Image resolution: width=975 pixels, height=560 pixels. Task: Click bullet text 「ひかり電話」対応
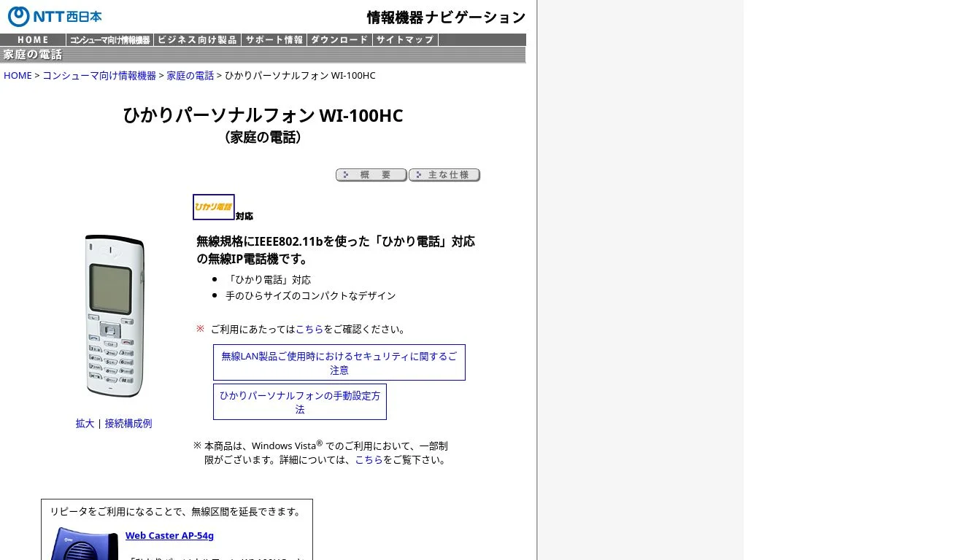[x=269, y=280]
